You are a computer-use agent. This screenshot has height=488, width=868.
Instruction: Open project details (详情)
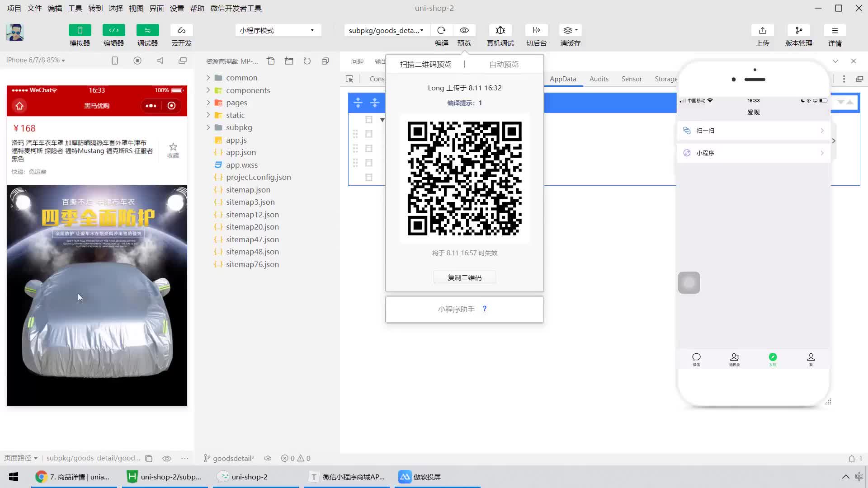pos(835,30)
